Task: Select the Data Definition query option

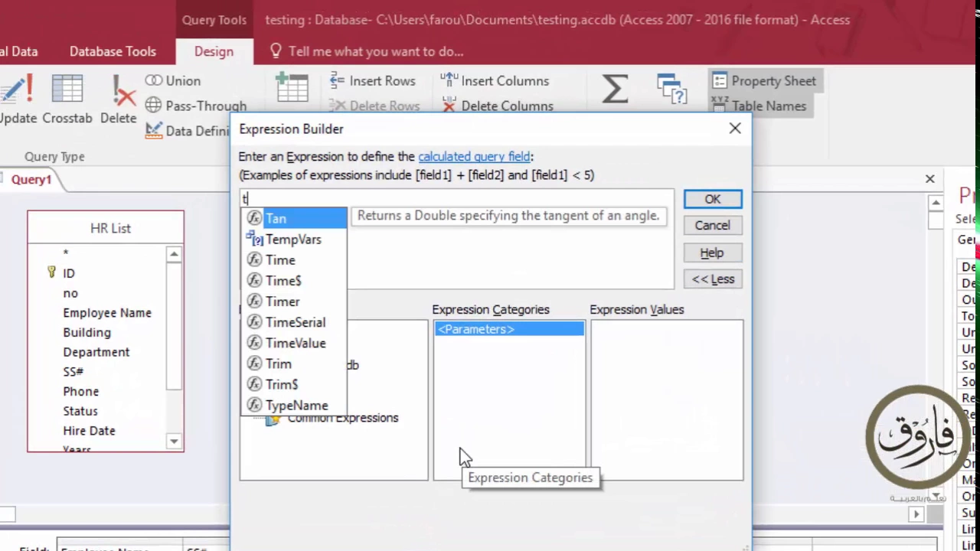Action: tap(188, 130)
